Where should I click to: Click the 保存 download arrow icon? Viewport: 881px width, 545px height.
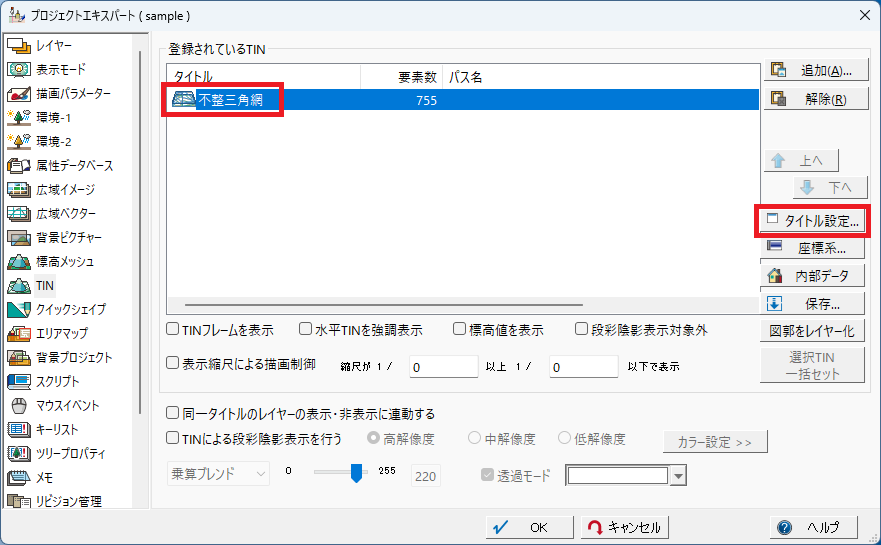775,304
